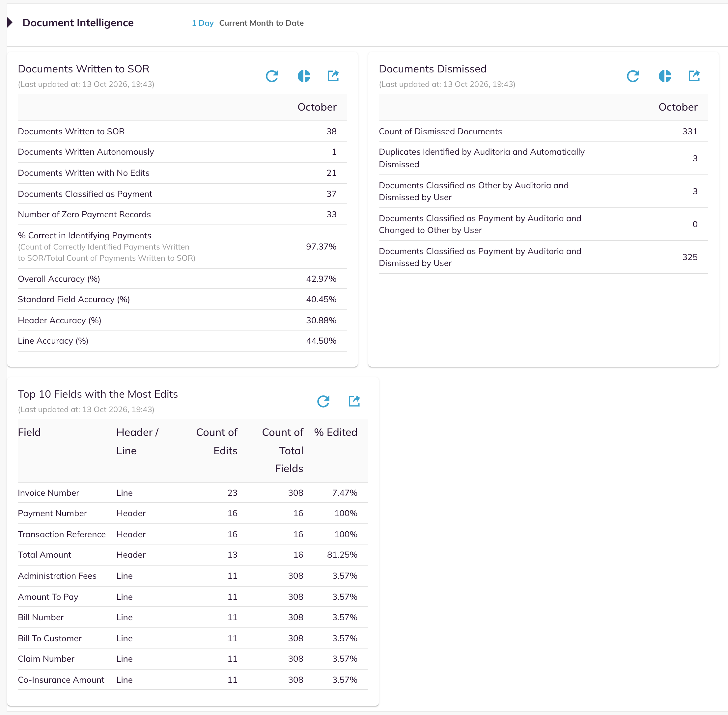This screenshot has width=728, height=715.
Task: Click the 97.37% correct payments value
Action: coord(321,247)
